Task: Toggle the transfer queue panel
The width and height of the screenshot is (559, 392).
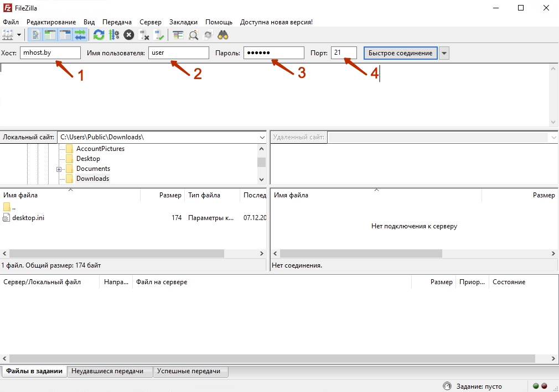Action: pyautogui.click(x=80, y=35)
